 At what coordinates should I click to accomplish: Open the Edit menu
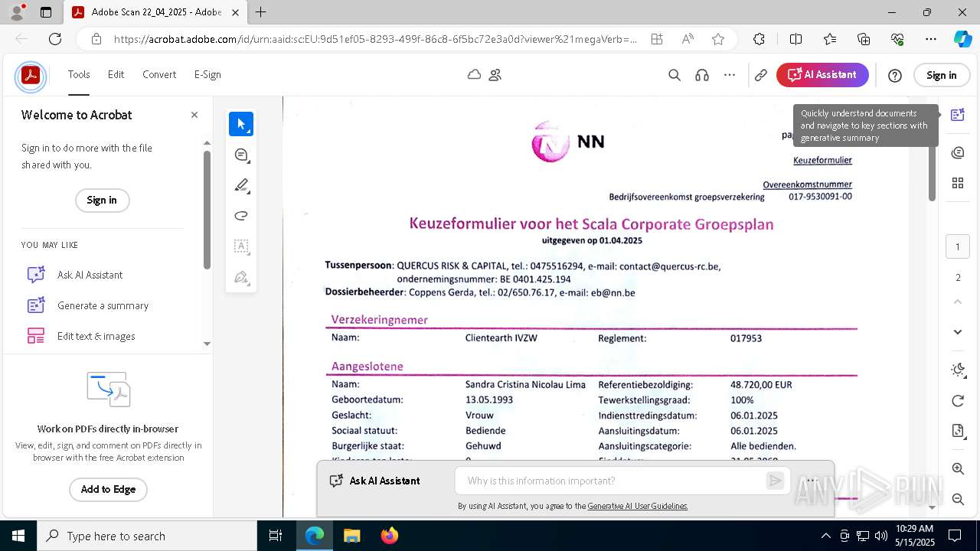pyautogui.click(x=116, y=74)
